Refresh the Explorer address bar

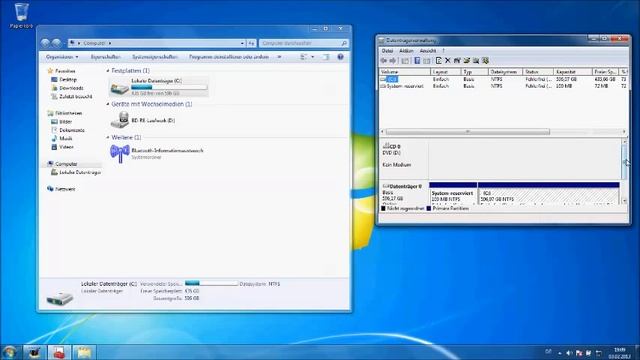point(251,43)
